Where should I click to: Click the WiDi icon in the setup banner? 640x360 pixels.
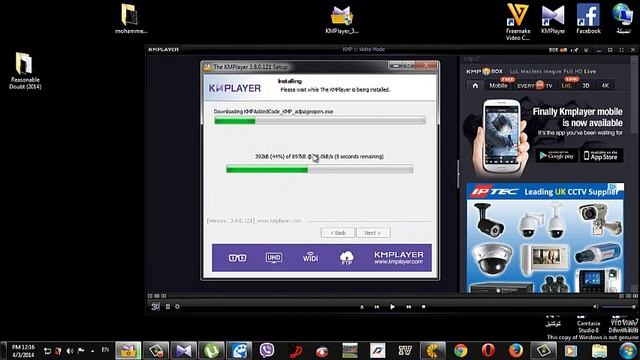point(310,257)
